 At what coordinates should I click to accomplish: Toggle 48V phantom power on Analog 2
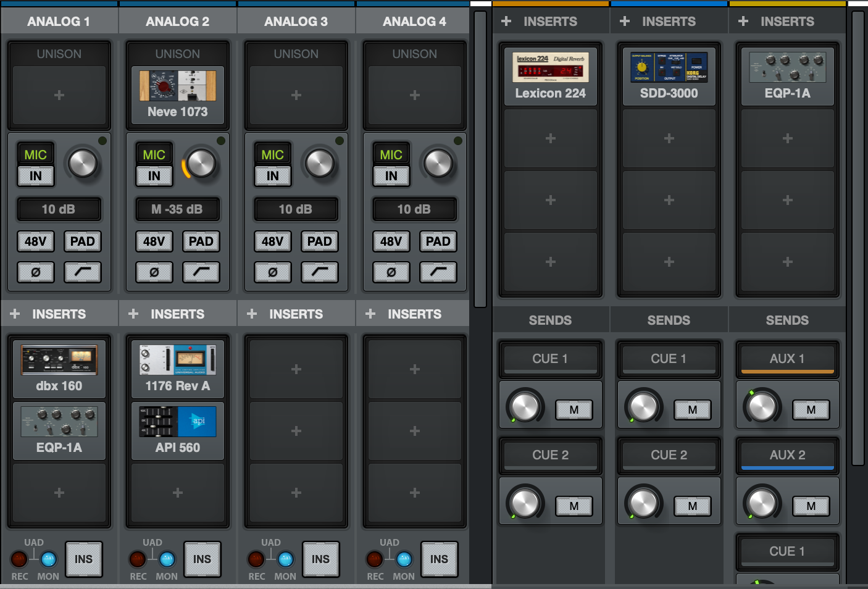click(x=154, y=241)
